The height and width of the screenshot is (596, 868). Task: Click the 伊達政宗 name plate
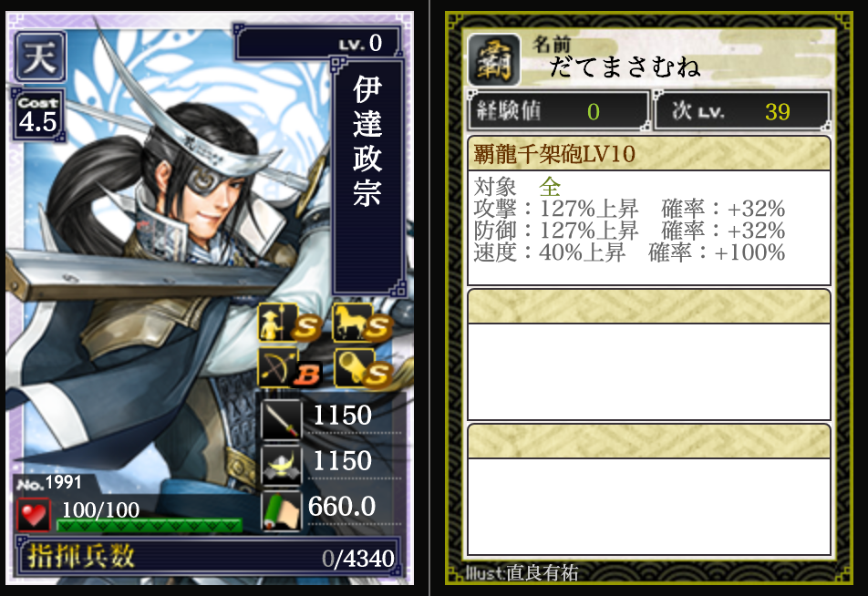[368, 177]
